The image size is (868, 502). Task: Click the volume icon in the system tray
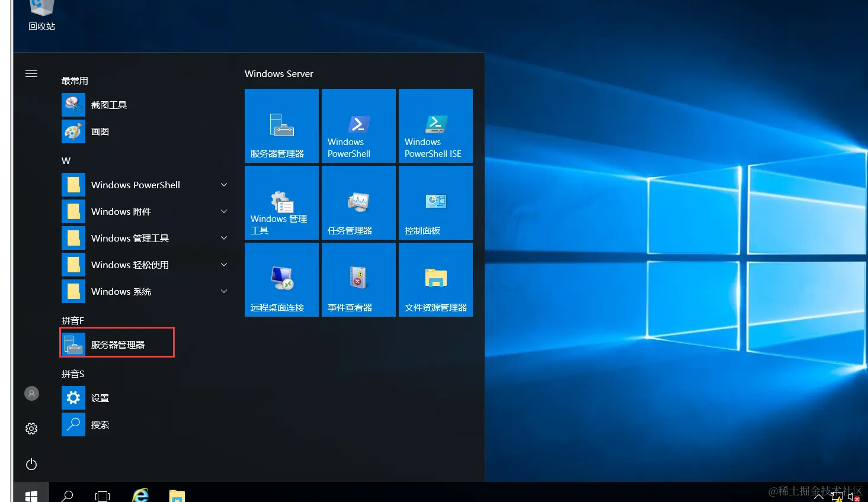pyautogui.click(x=854, y=497)
